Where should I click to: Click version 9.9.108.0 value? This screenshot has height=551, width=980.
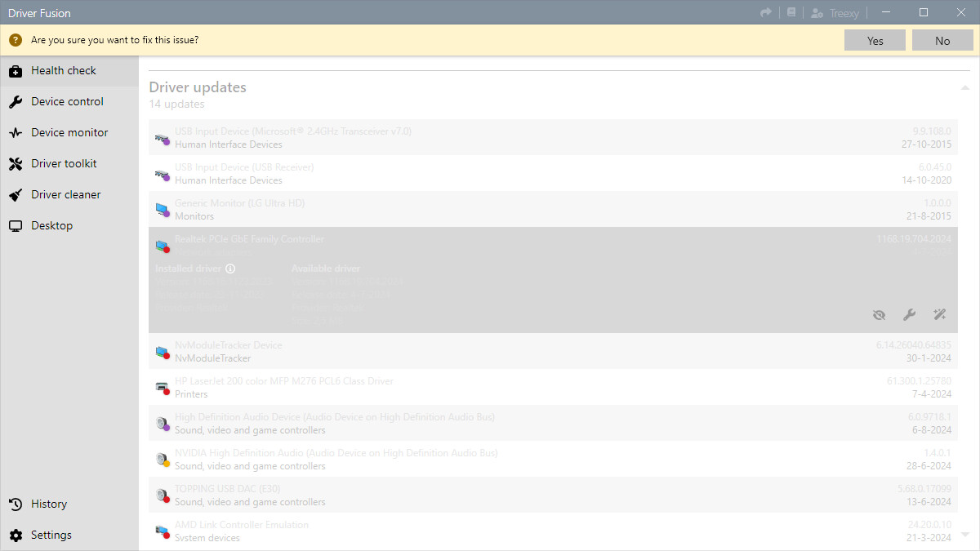tap(932, 131)
